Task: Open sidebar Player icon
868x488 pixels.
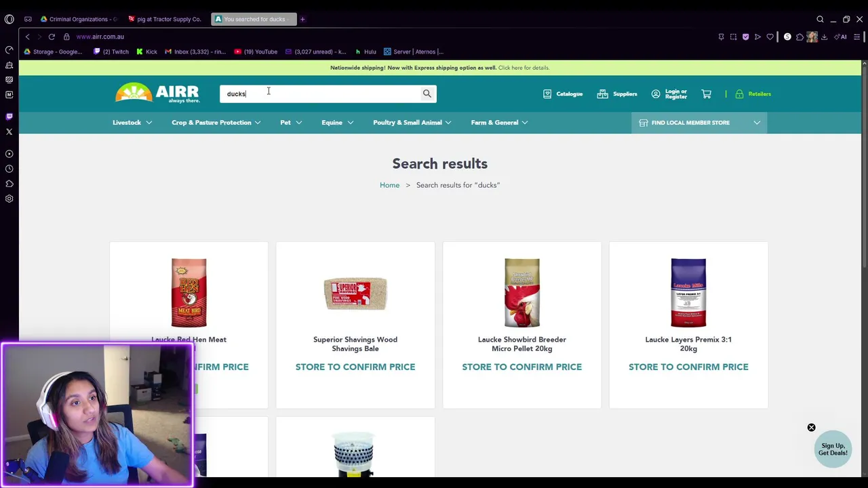Action: click(9, 154)
